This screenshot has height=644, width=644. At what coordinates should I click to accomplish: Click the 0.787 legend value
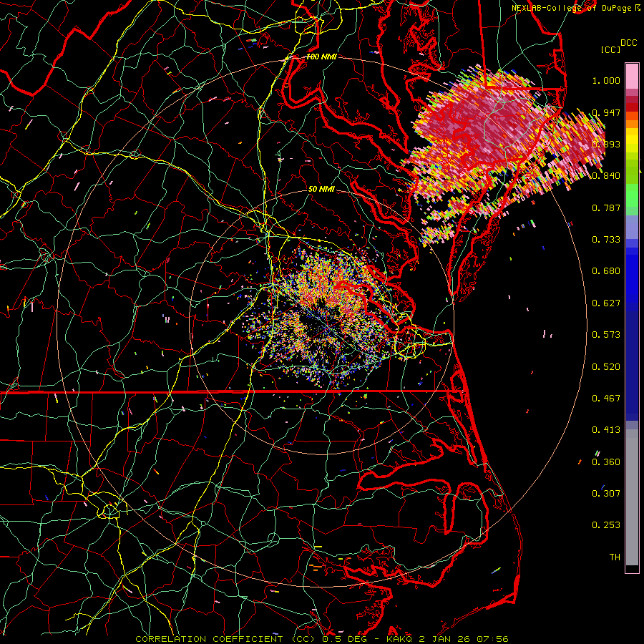pos(606,208)
